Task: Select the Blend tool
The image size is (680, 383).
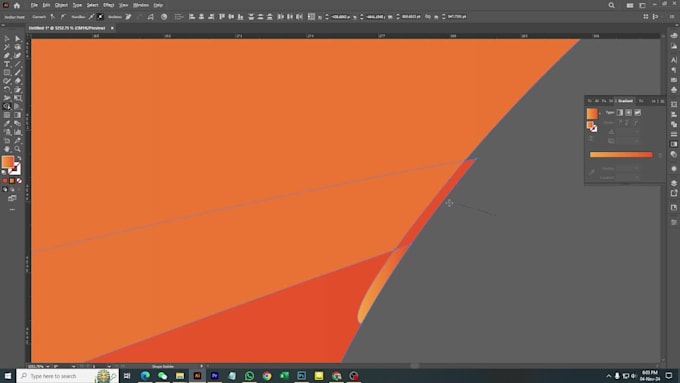Action: [17, 123]
